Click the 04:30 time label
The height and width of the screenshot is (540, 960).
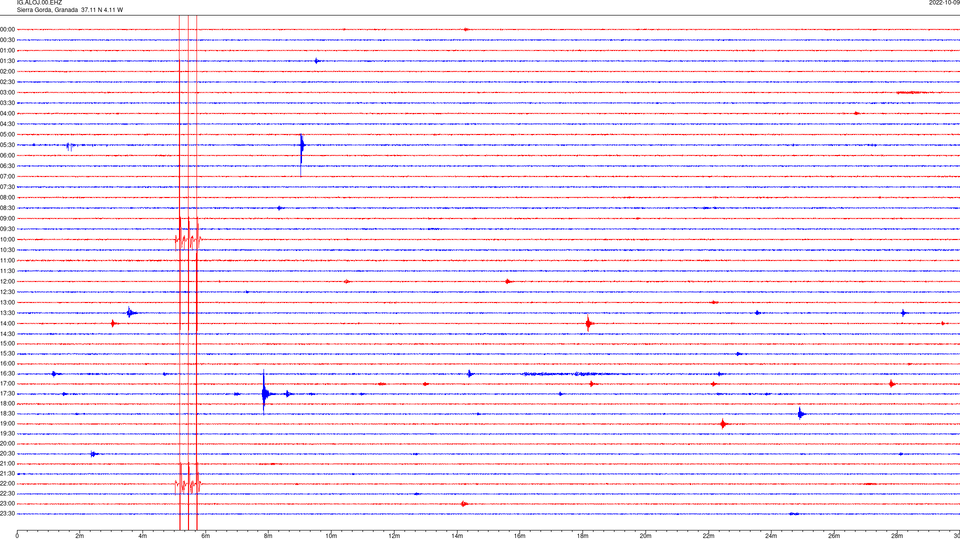tap(8, 124)
